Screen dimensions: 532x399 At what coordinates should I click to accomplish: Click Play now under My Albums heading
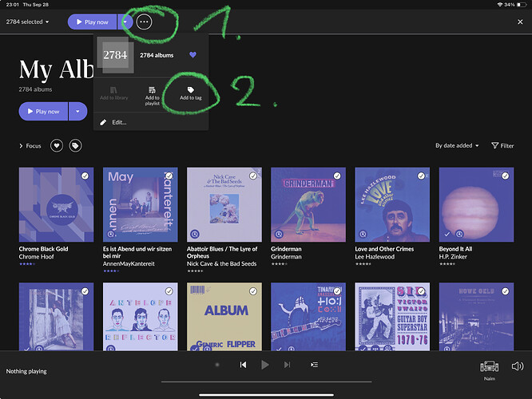coord(43,112)
